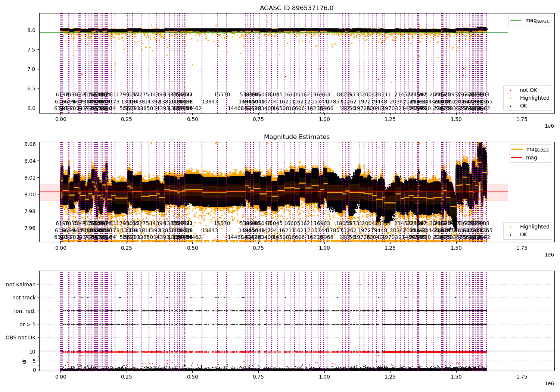The image size is (560, 392).
Task: Click "Highlighted" in the top plot legend
Action: 535,98
